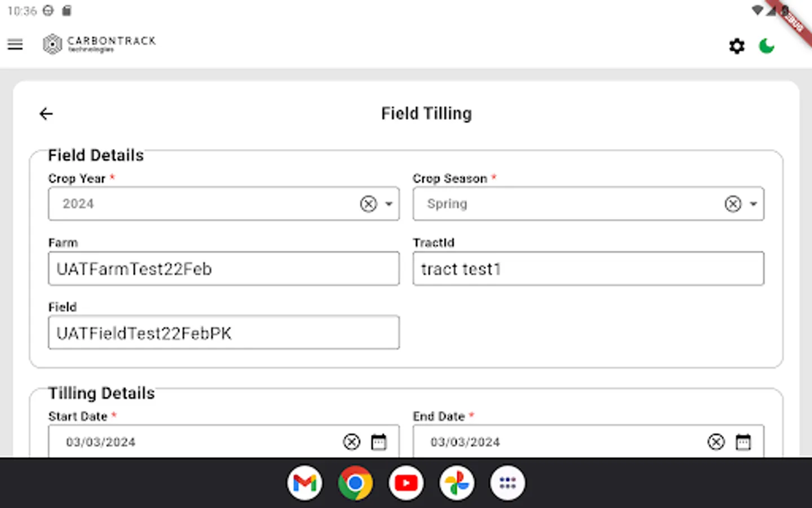Screen dimensions: 812x508
Task: Click the Field Tilling page title
Action: (x=426, y=114)
